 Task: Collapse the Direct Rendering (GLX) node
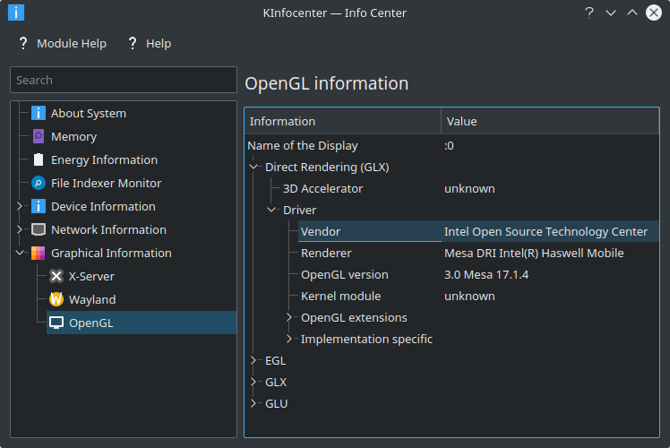[254, 167]
